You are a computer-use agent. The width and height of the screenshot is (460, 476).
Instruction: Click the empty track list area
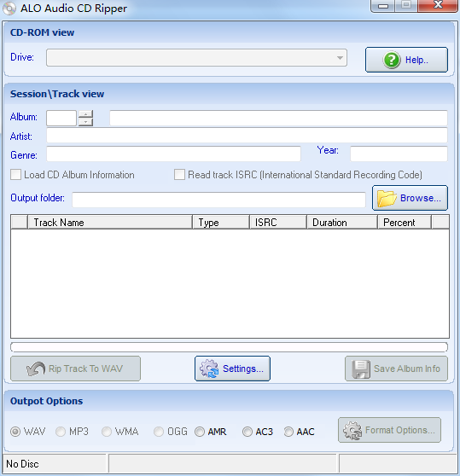[230, 283]
